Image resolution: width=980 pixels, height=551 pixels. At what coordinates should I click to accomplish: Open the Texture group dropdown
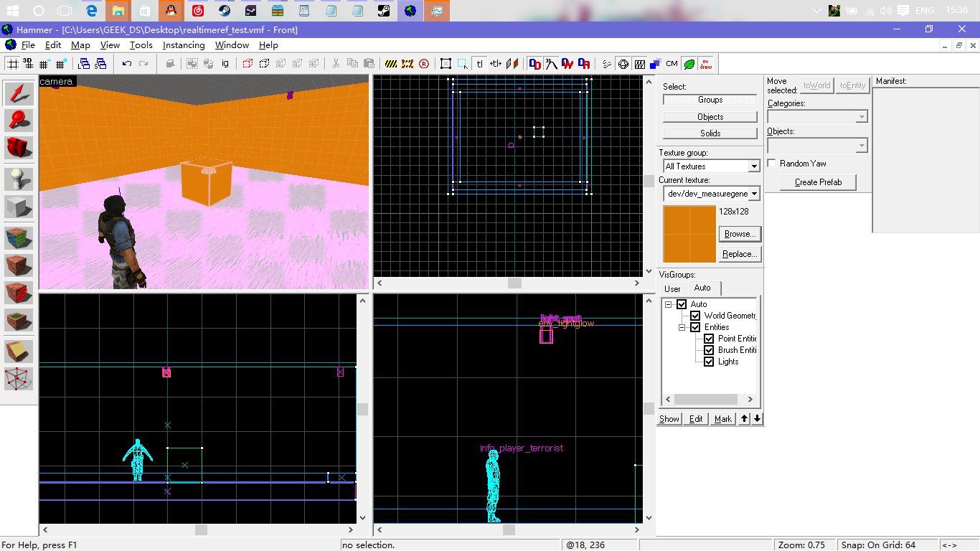click(753, 166)
